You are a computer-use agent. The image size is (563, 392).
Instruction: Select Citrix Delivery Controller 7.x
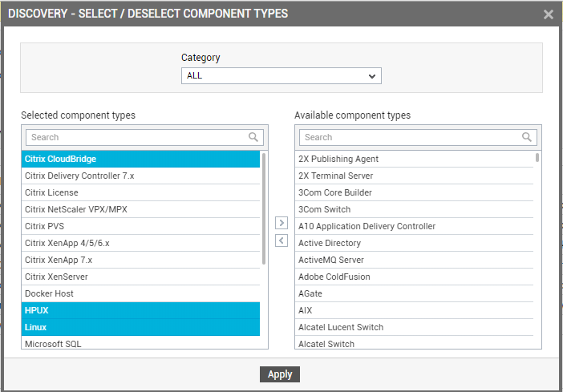[140, 176]
